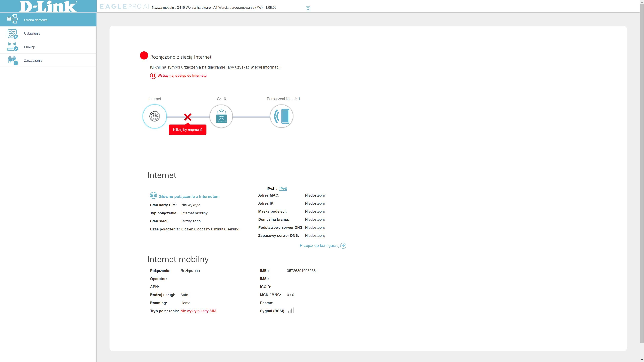
Task: Click the Adres IP Niedostępny value
Action: point(315,203)
